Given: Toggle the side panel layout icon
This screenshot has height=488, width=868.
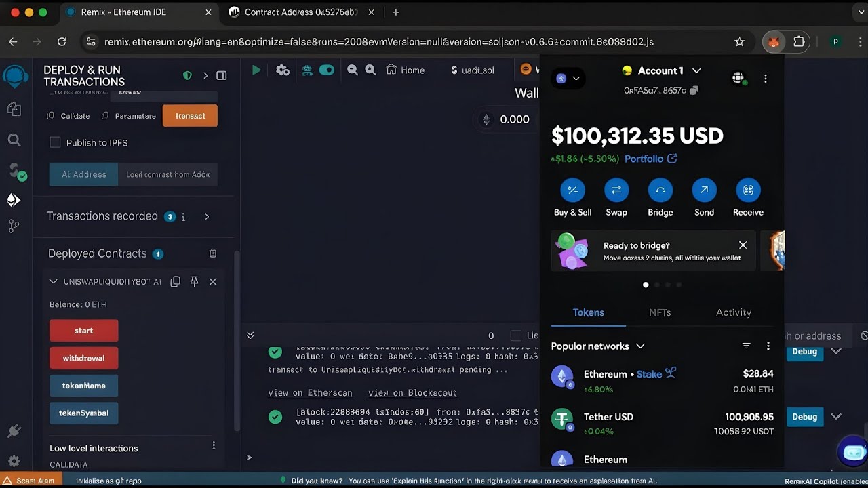Looking at the screenshot, I should point(222,75).
